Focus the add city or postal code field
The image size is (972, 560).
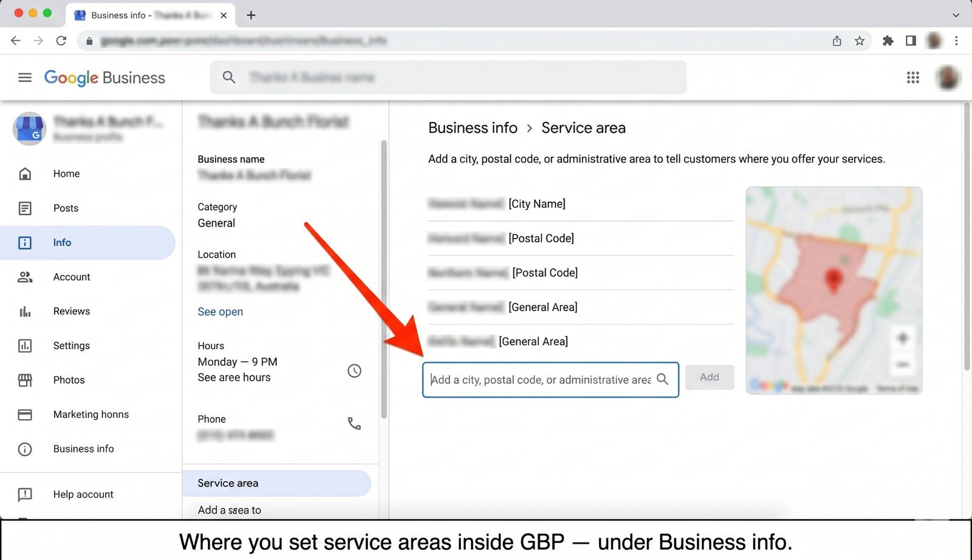pos(550,380)
